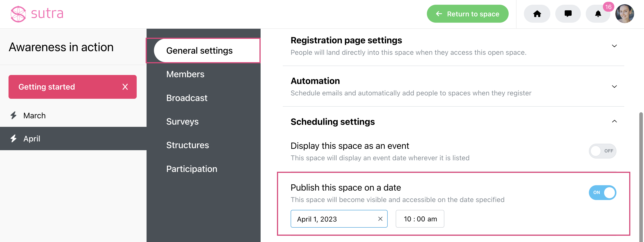
Task: Click the 10:00 am time field
Action: (x=420, y=219)
